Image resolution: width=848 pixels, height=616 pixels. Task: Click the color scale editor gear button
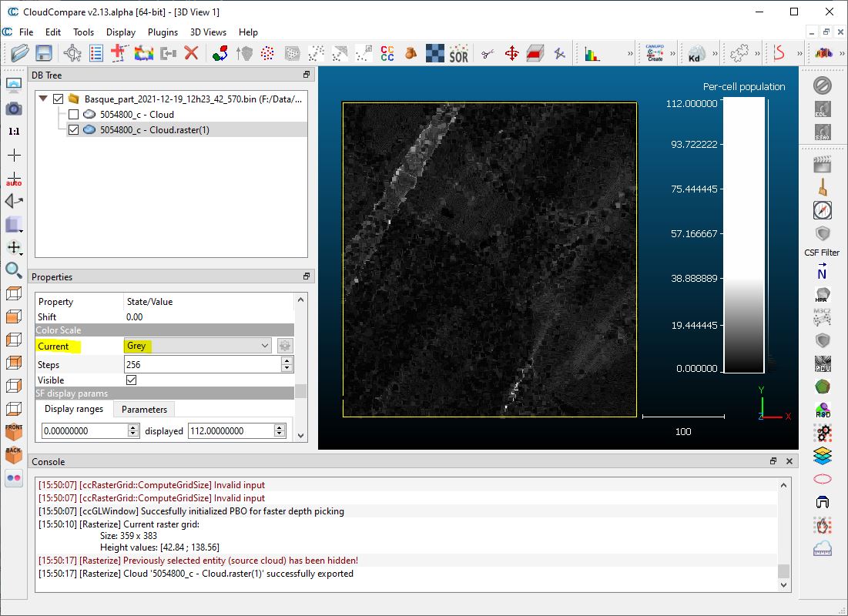(x=285, y=346)
